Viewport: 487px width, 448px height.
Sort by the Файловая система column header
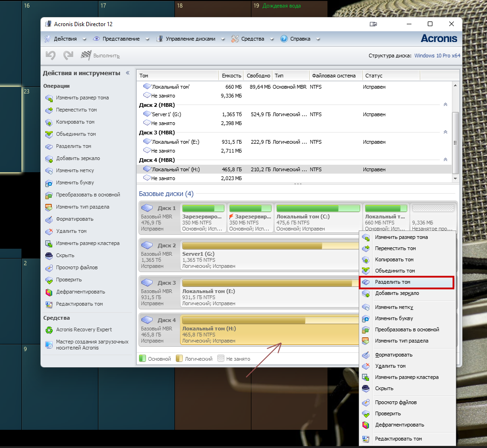[x=336, y=76]
